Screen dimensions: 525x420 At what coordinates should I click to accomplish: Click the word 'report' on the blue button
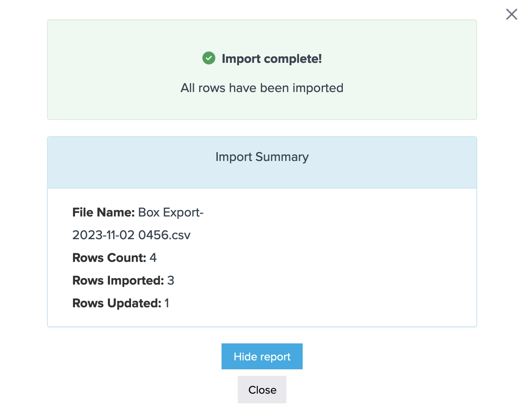276,357
